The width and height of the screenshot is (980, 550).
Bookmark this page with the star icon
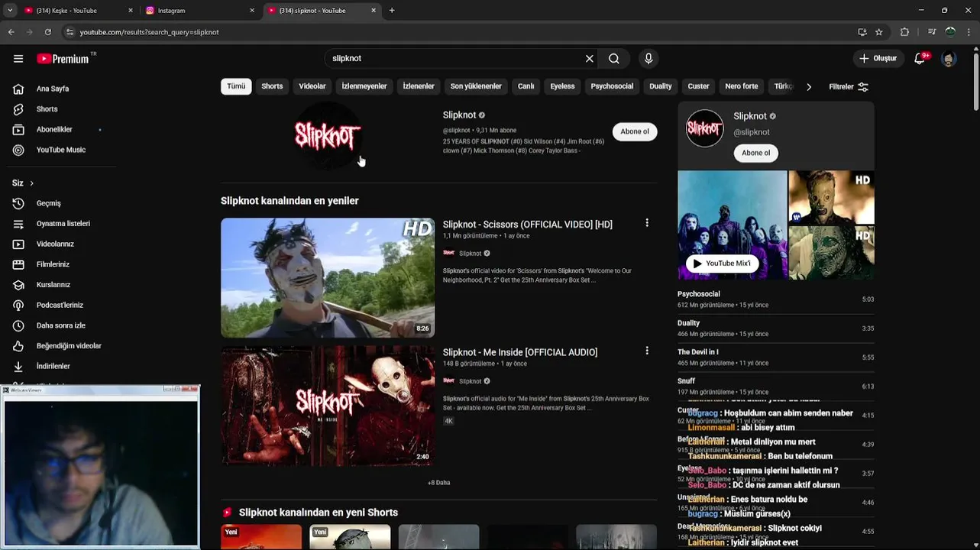pyautogui.click(x=879, y=32)
